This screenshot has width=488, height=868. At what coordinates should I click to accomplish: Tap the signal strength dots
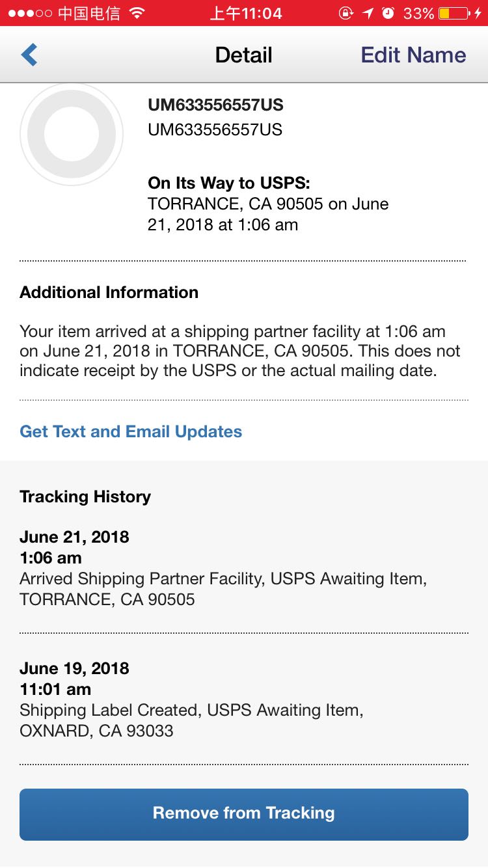29,13
